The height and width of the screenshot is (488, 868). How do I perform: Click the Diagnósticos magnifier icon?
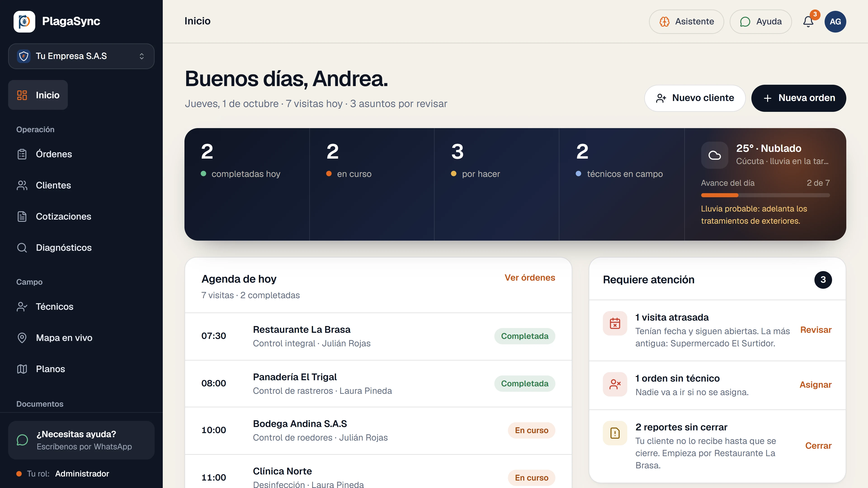point(22,248)
